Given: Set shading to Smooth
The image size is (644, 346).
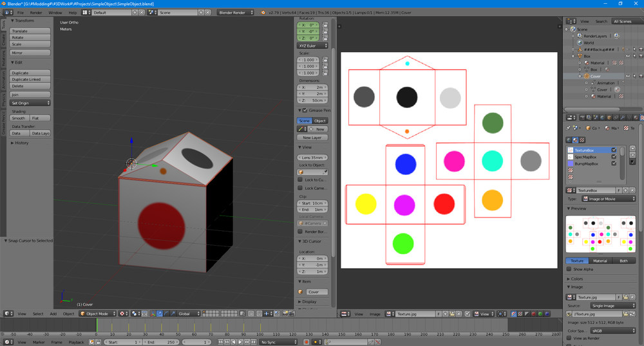Looking at the screenshot, I should 19,118.
